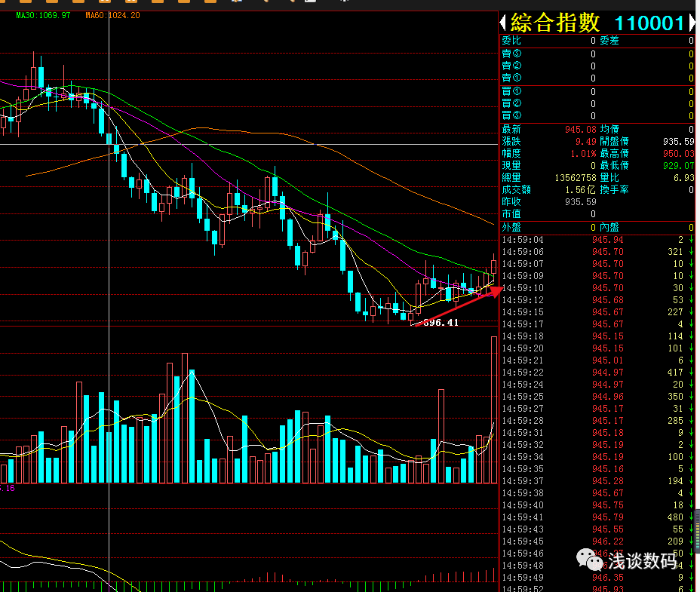Viewport: 700px width, 592px height.
Task: Select the 14:59:41 tick with volume 480
Action: (597, 517)
